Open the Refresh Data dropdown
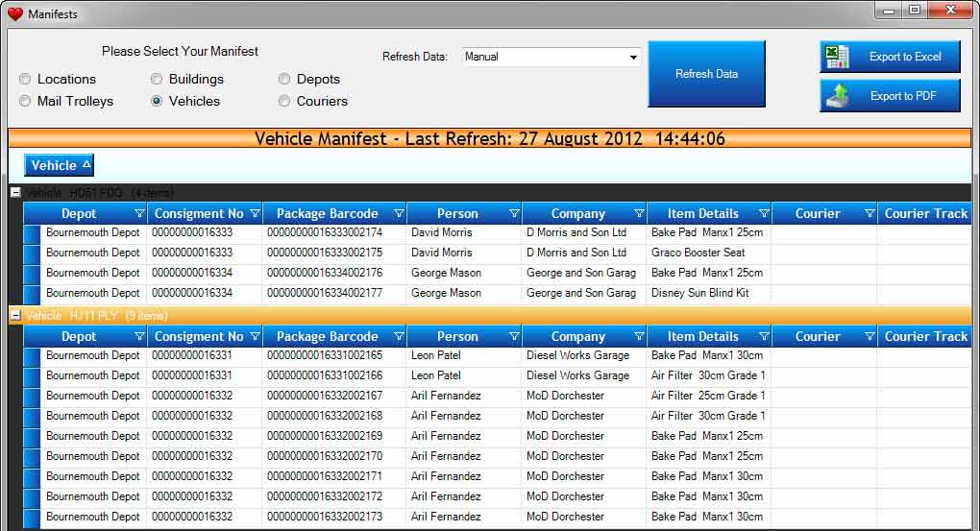This screenshot has height=531, width=980. (x=633, y=58)
